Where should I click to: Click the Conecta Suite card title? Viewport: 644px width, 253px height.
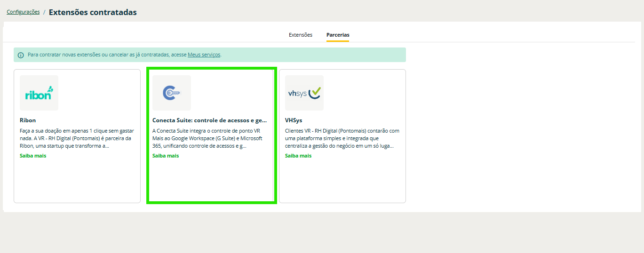coord(209,120)
